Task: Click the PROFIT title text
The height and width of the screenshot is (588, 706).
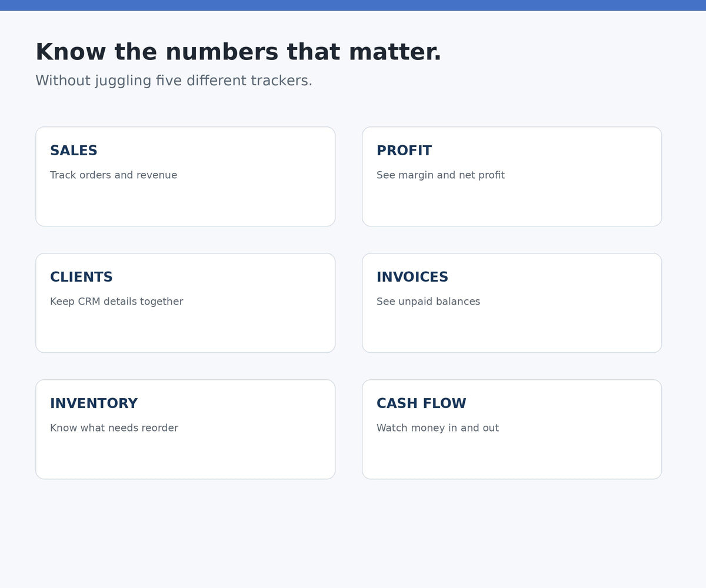Action: tap(404, 151)
